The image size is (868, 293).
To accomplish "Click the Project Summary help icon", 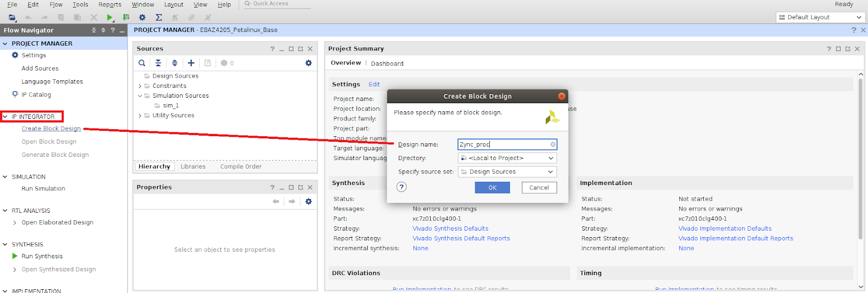I will click(x=829, y=49).
